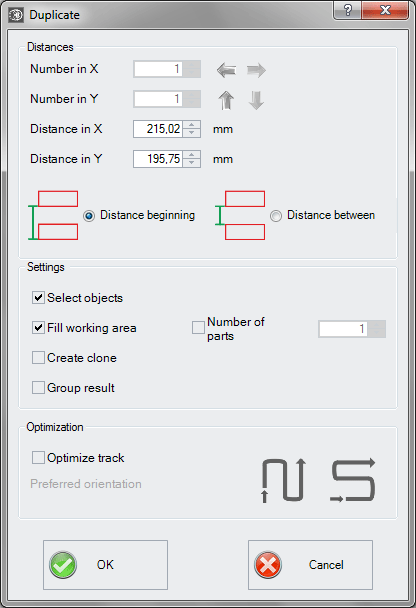Confirm duplication with OK button
Image resolution: width=416 pixels, height=608 pixels.
pyautogui.click(x=105, y=565)
